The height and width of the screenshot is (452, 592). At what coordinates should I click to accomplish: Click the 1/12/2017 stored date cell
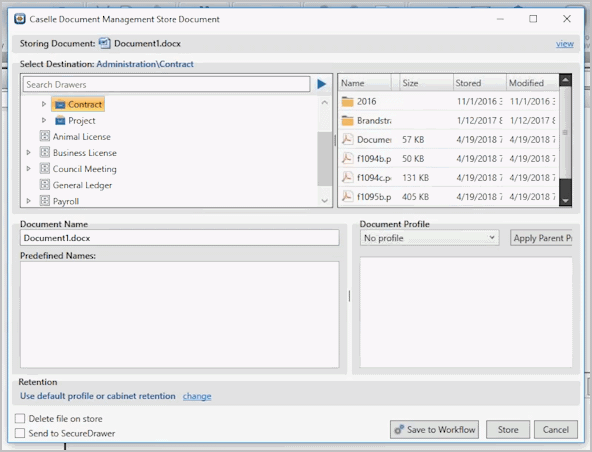(479, 120)
